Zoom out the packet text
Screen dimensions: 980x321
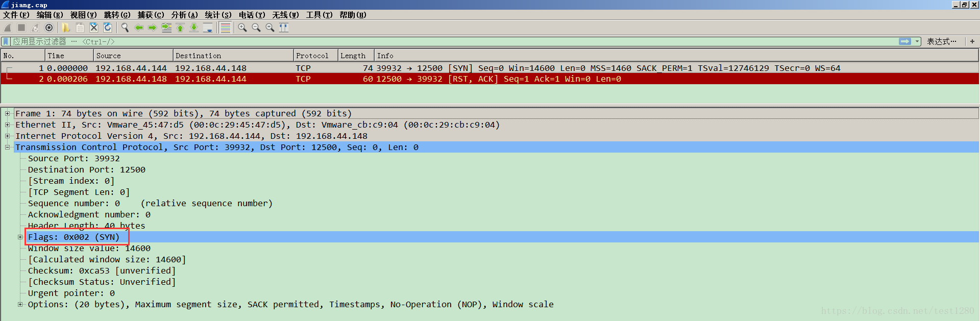[x=256, y=28]
